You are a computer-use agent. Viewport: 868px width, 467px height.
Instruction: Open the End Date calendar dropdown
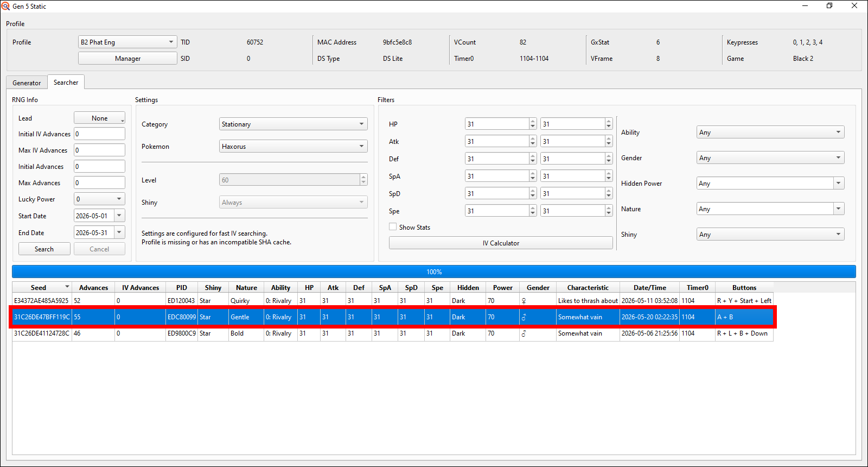(x=119, y=232)
